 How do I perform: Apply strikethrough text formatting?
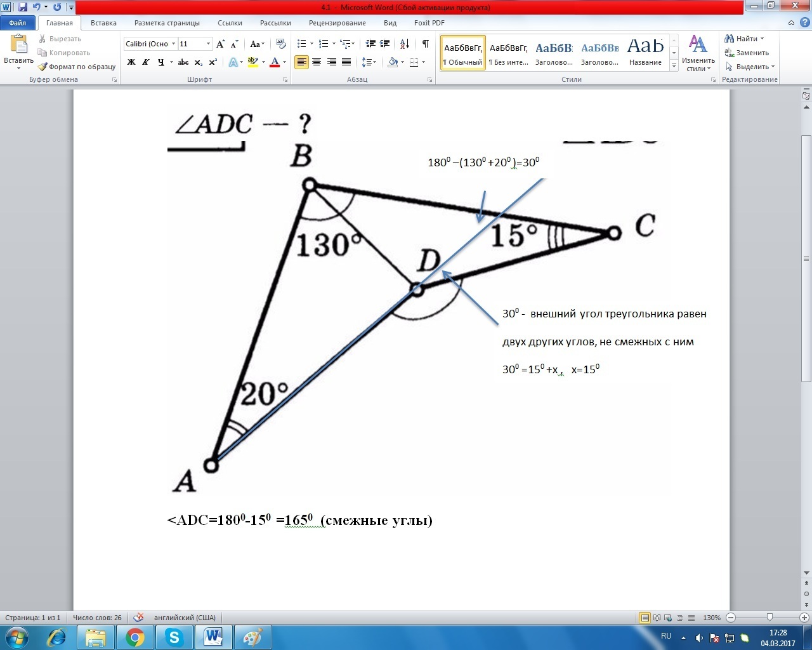183,62
